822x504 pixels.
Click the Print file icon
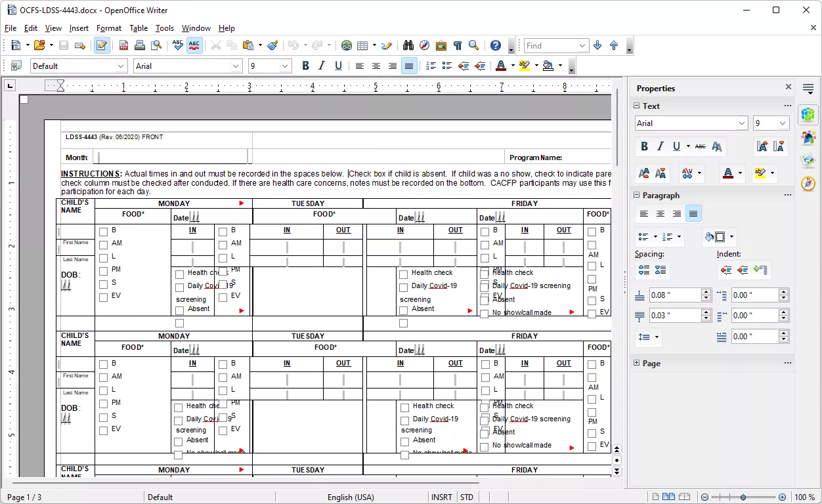point(140,45)
